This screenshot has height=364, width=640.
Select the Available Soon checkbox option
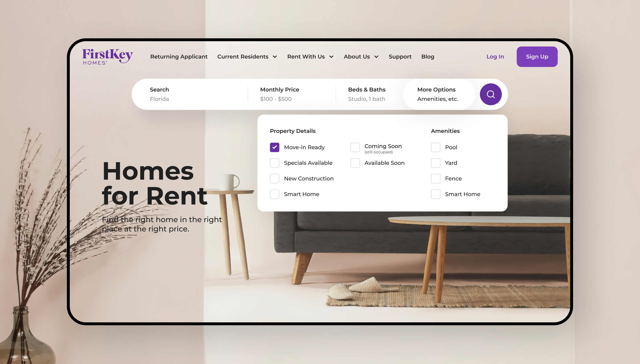(355, 163)
